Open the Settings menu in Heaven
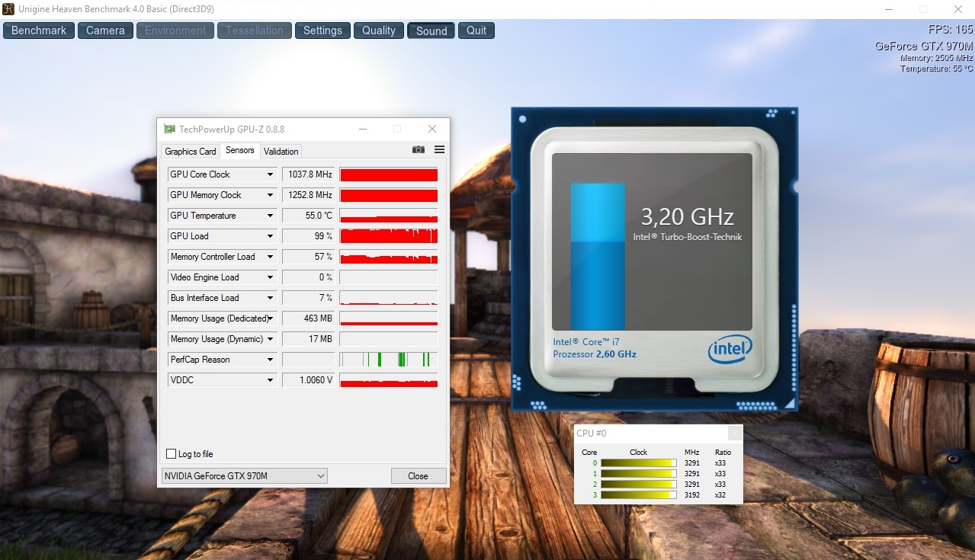The height and width of the screenshot is (560, 975). coord(322,30)
